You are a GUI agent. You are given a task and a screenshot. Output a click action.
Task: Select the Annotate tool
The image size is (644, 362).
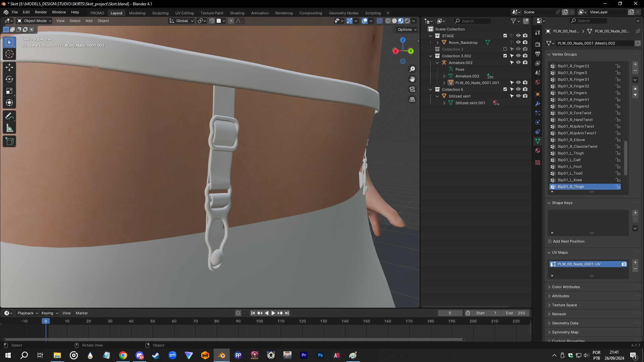click(9, 116)
